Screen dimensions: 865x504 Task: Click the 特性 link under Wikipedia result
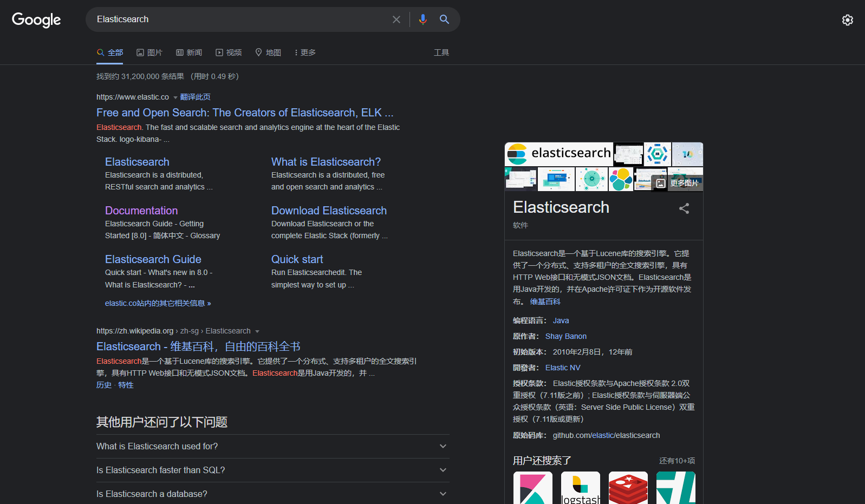[126, 385]
